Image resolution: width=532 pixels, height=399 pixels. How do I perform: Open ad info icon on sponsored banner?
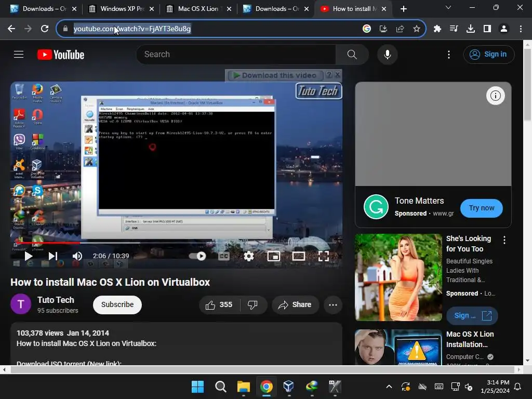pos(495,96)
